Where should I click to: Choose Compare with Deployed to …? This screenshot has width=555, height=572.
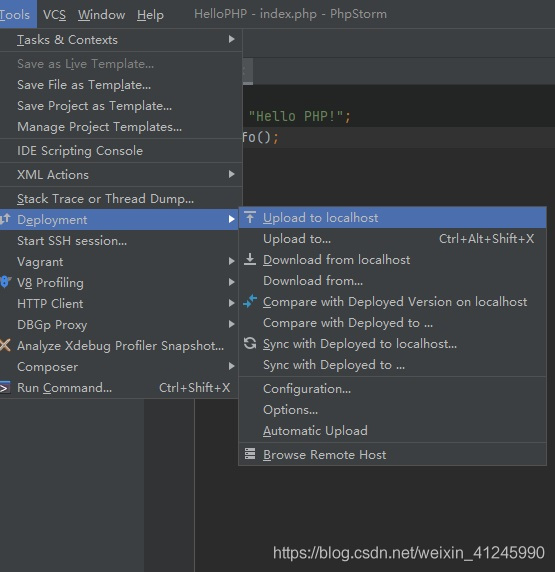(x=392, y=322)
